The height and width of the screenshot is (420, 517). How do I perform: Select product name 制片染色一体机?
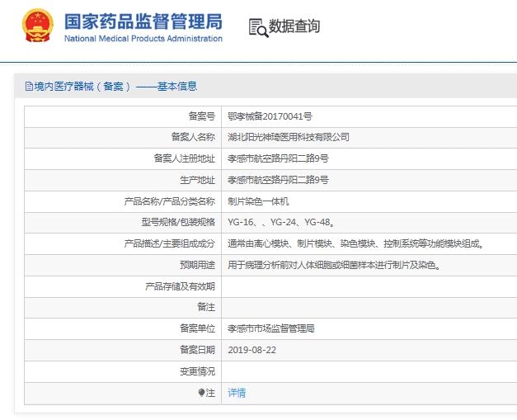[x=259, y=201]
